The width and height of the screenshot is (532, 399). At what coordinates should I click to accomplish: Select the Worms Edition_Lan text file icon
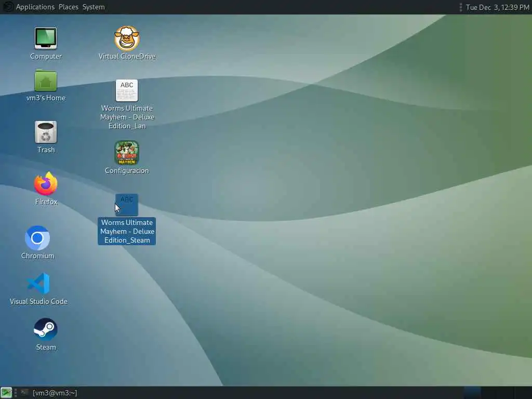coord(127,90)
